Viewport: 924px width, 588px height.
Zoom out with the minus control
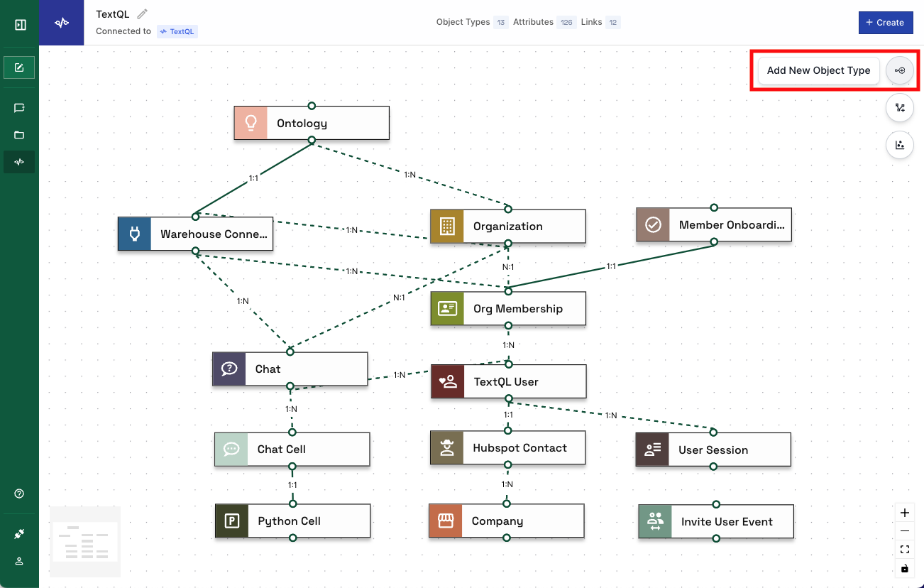click(904, 531)
